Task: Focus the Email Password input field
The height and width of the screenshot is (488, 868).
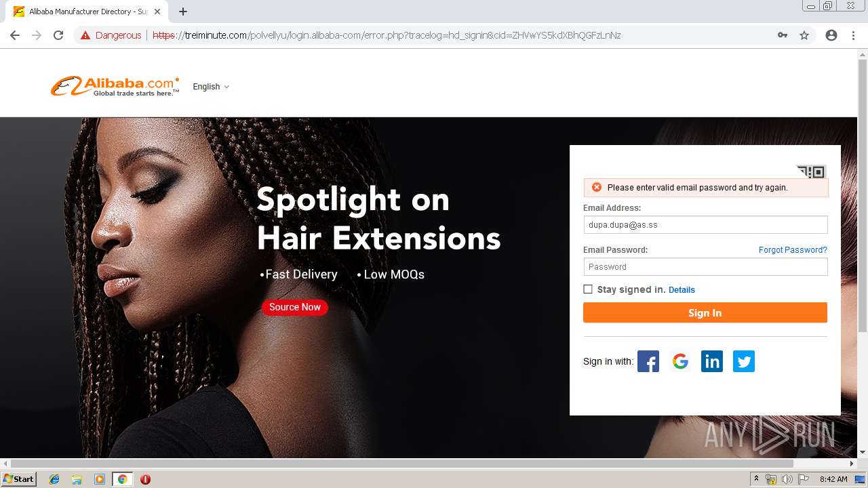Action: pos(705,267)
